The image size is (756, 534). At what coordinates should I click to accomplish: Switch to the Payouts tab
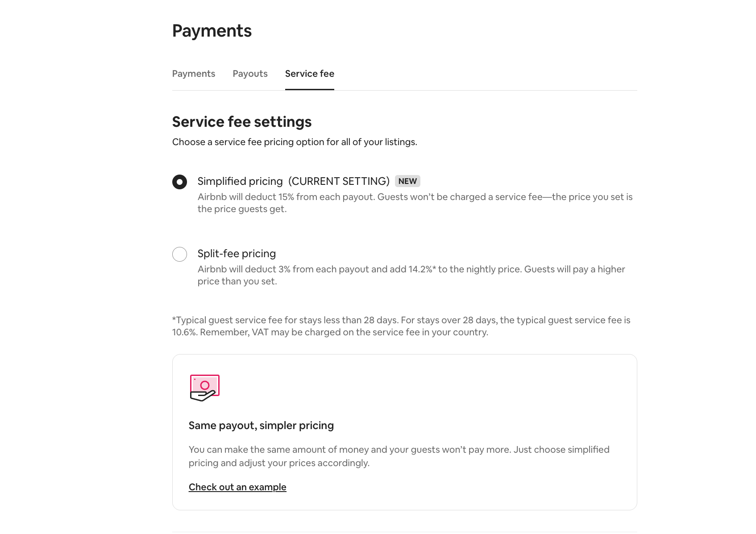[250, 74]
